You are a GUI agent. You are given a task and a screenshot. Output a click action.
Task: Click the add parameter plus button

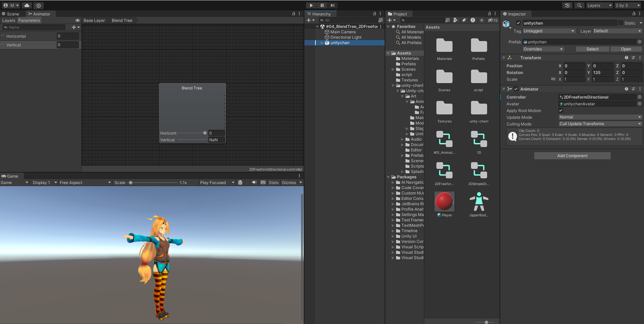pos(74,27)
